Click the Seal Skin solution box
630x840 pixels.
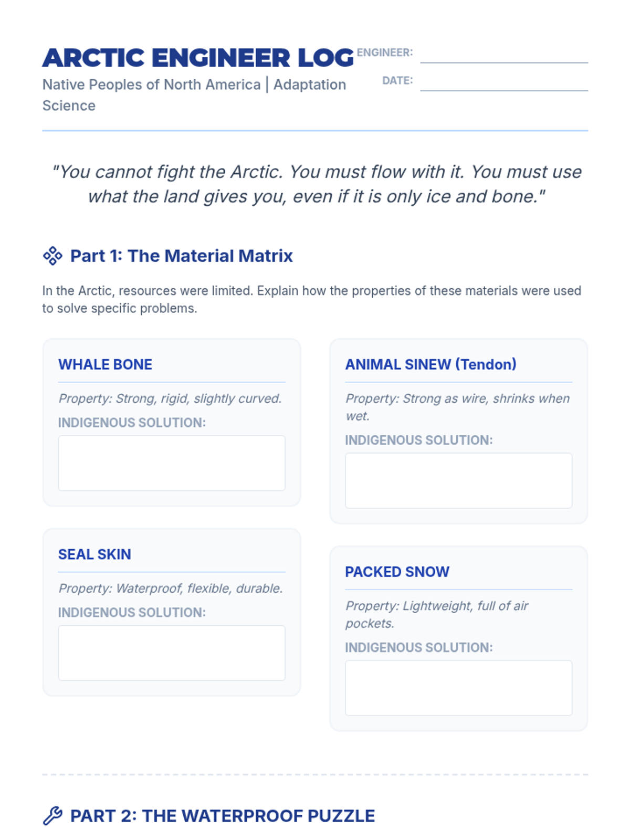172,653
